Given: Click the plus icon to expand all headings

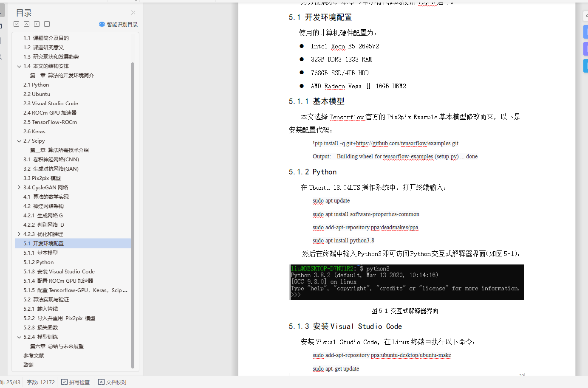Looking at the screenshot, I should coord(37,24).
